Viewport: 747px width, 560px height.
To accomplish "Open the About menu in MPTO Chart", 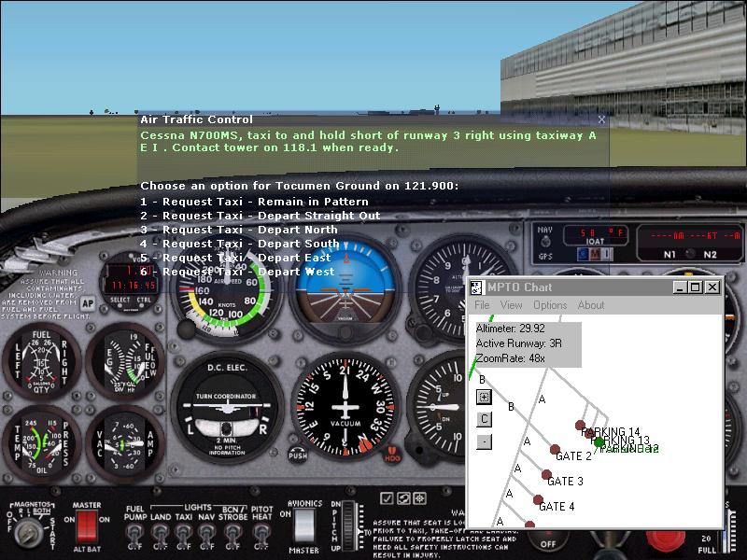I will tap(591, 305).
